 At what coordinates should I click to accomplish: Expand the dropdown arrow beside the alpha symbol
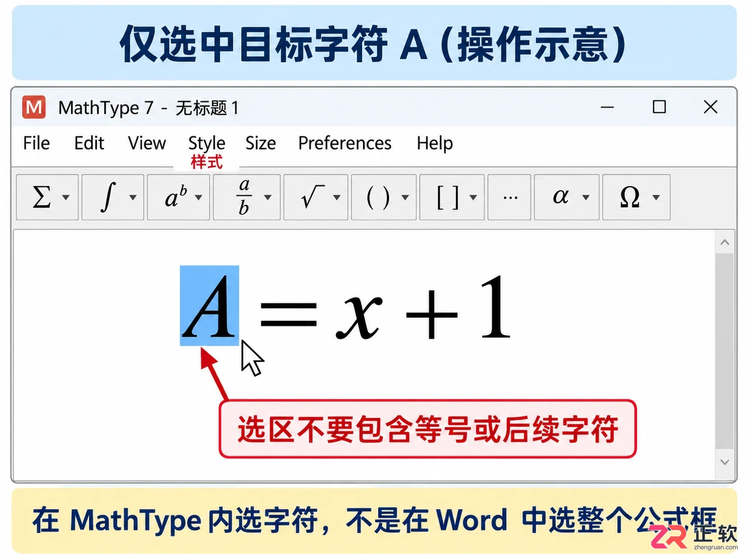[x=586, y=198]
